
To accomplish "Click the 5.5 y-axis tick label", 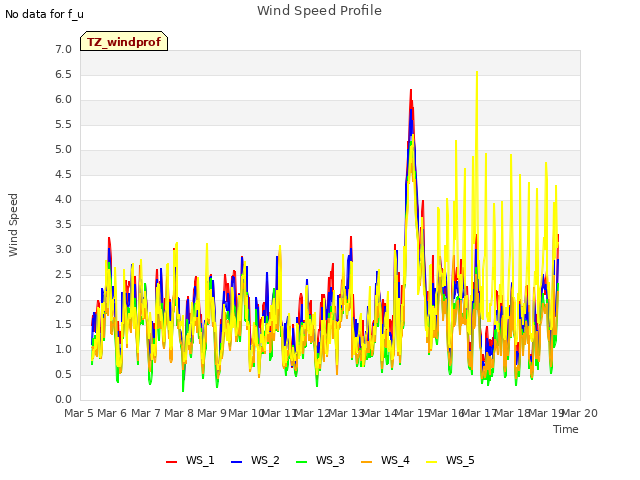I will click(63, 125).
